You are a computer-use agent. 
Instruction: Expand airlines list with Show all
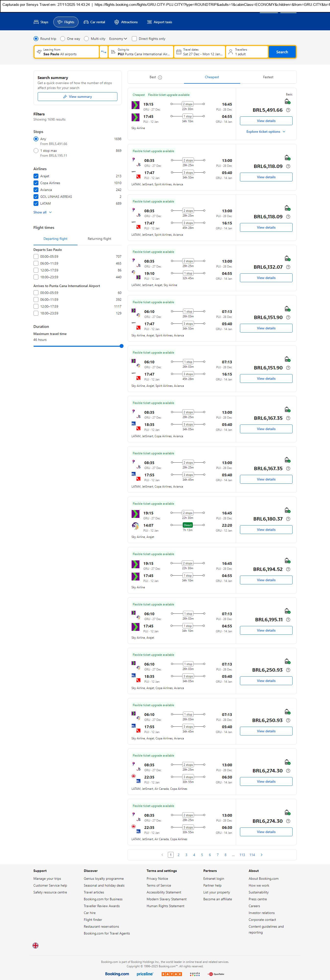(x=42, y=212)
